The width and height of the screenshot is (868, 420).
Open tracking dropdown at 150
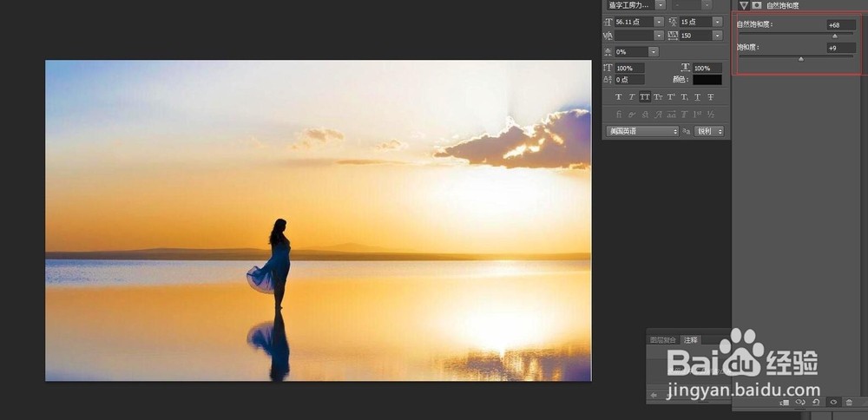[718, 36]
